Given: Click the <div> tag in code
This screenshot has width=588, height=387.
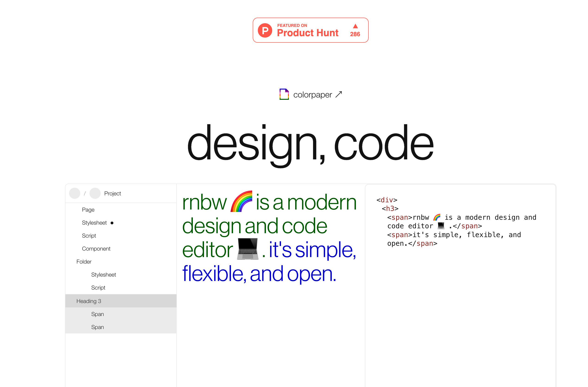Looking at the screenshot, I should pos(387,200).
